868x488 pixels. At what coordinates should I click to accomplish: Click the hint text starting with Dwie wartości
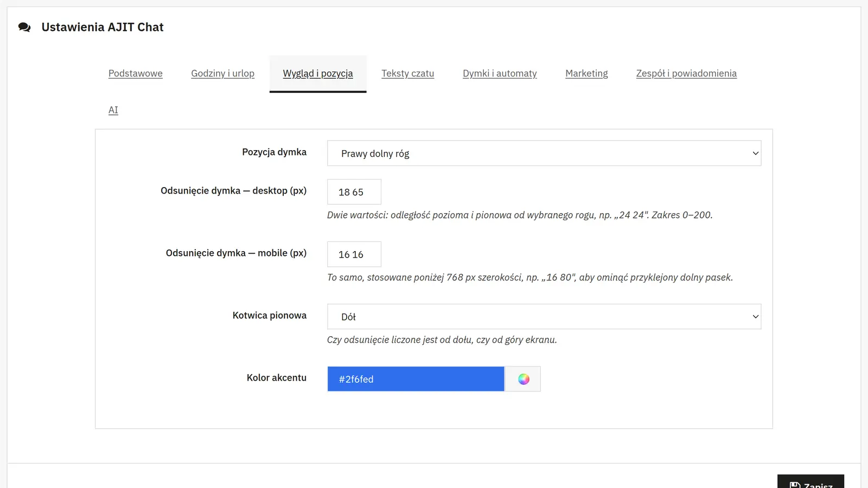[x=520, y=215]
